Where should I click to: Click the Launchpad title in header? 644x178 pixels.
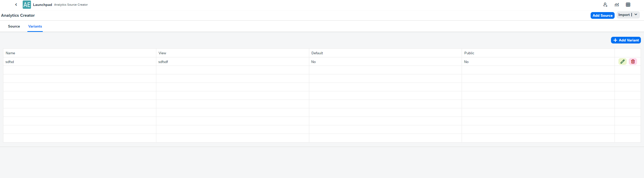tap(43, 5)
